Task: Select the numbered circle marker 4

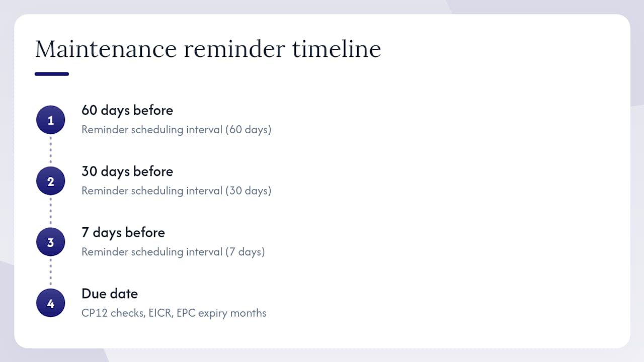Action: point(50,303)
